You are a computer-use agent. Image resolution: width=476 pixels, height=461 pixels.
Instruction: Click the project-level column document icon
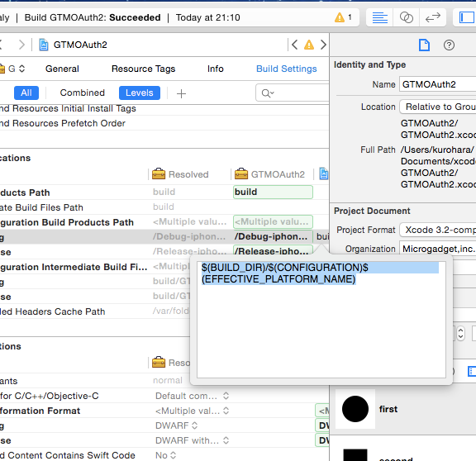324,173
